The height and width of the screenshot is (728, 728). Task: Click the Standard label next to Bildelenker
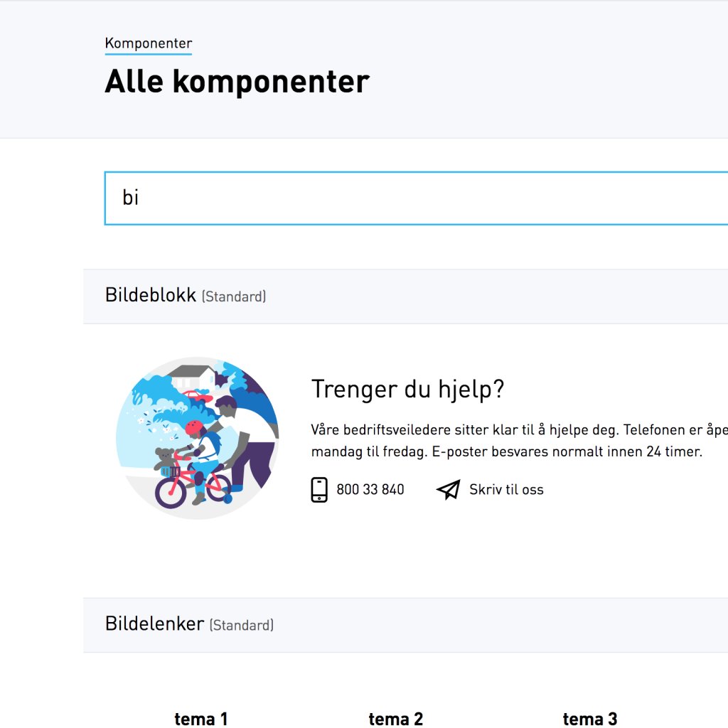coord(242,626)
